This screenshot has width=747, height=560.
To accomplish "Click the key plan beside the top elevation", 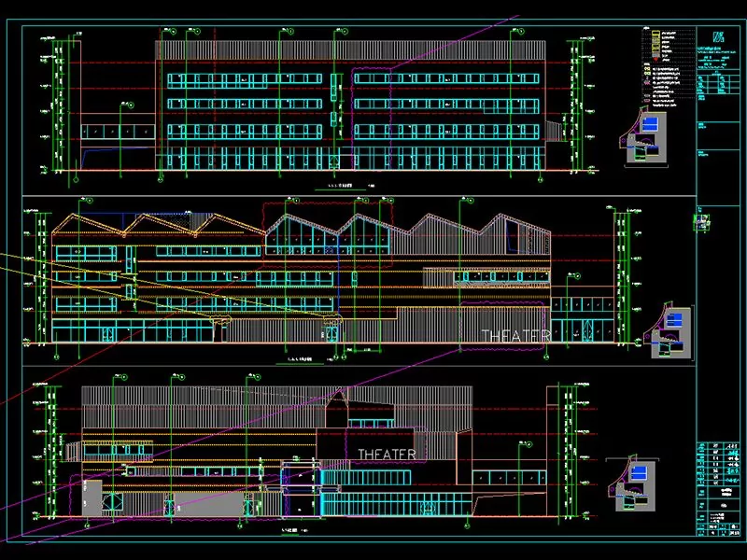I will tap(644, 136).
